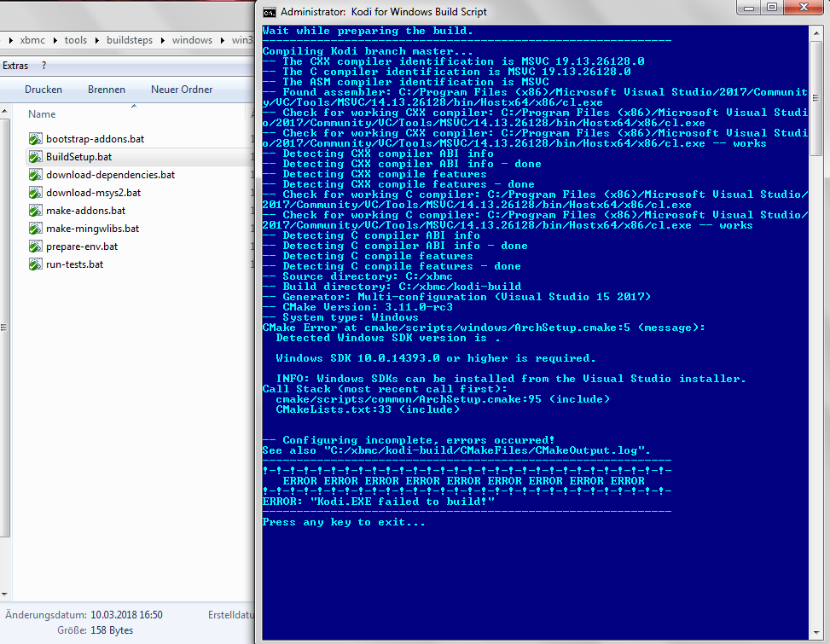
Task: Click the 'Press any key to exit...' line
Action: tap(344, 522)
